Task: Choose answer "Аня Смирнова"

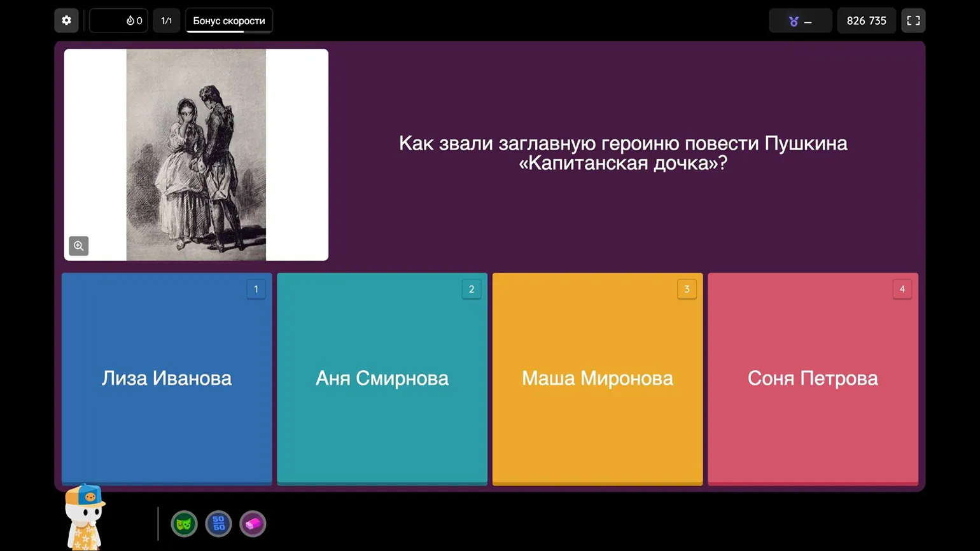Action: click(382, 379)
